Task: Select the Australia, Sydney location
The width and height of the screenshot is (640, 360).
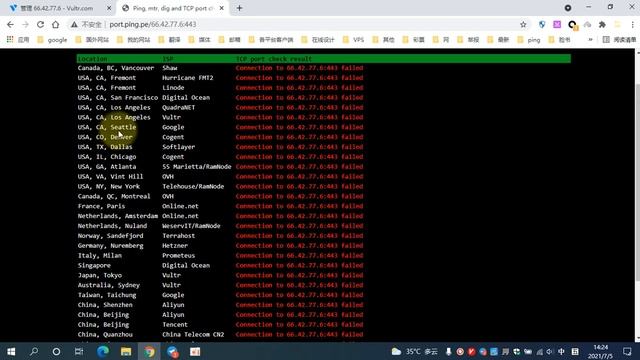Action: 109,285
